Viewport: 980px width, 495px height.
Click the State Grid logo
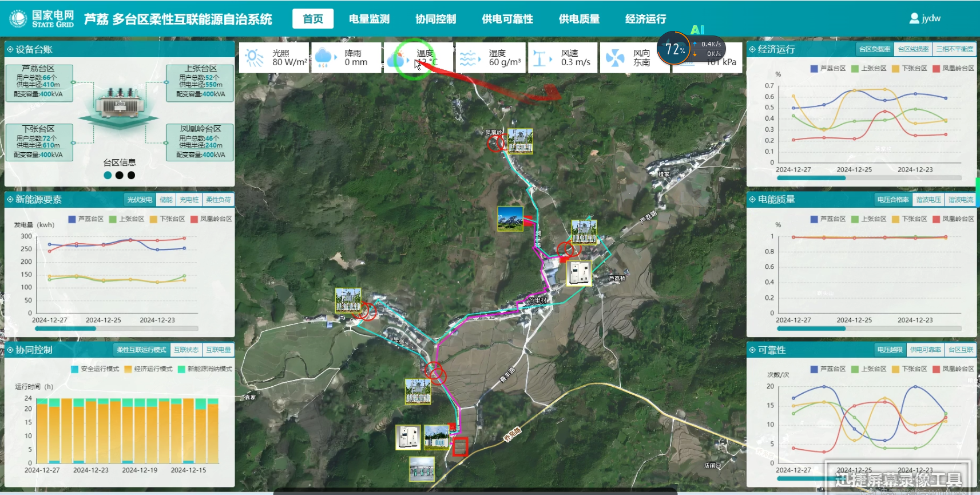click(x=18, y=19)
